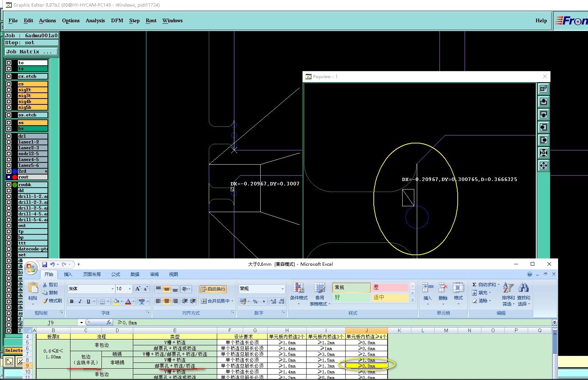Open the number format dropdown showing 常规
Viewport: 588px width, 380px height.
pyautogui.click(x=283, y=289)
